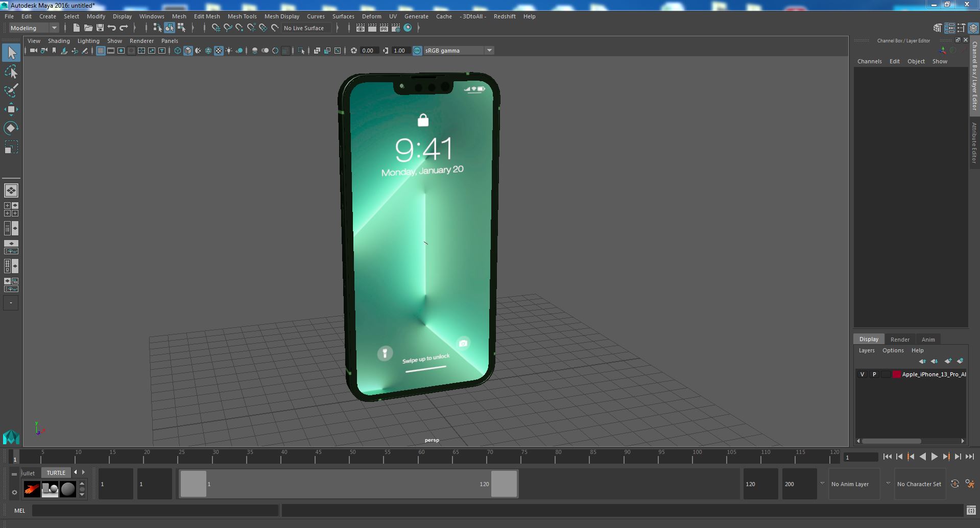Move selected layer down in list
This screenshot has width=980, height=528.
click(x=935, y=361)
